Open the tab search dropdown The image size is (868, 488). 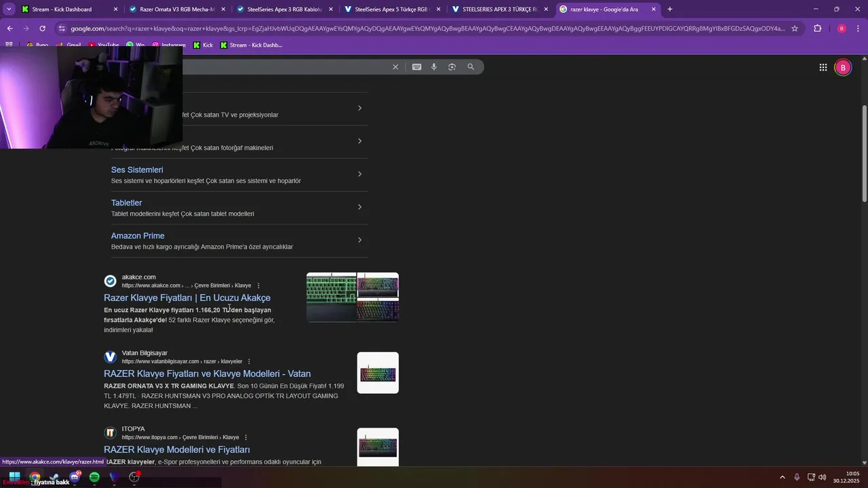(9, 9)
